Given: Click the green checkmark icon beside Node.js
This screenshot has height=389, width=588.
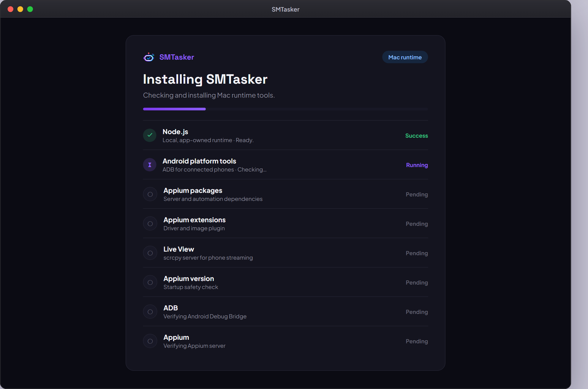Looking at the screenshot, I should tap(150, 135).
